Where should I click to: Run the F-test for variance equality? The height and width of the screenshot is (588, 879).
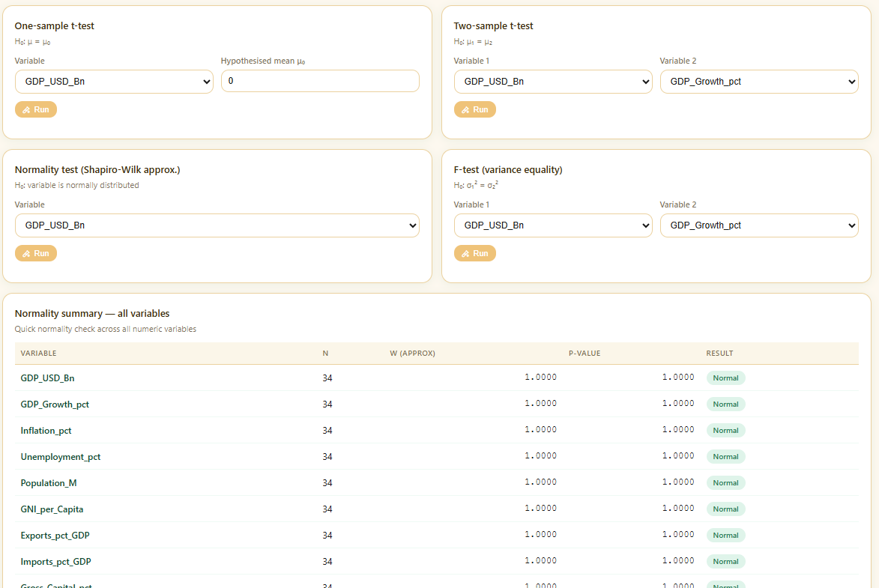(475, 253)
